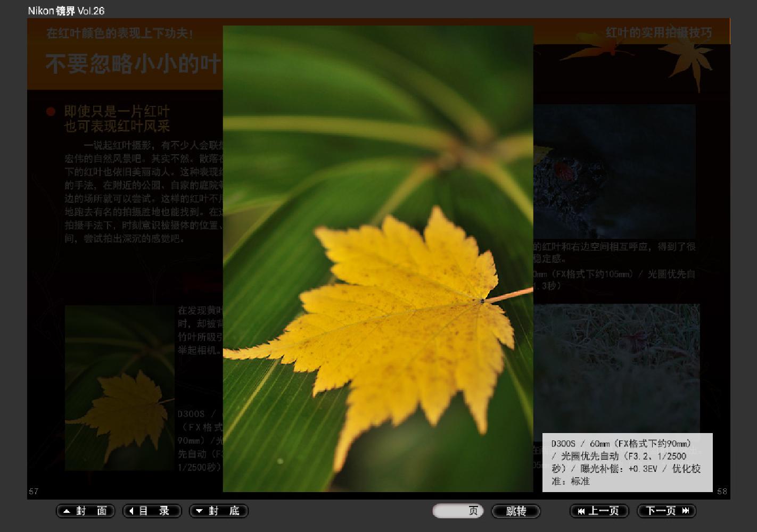Jump to the back cover 封底 button
This screenshot has height=532, width=757.
click(219, 511)
